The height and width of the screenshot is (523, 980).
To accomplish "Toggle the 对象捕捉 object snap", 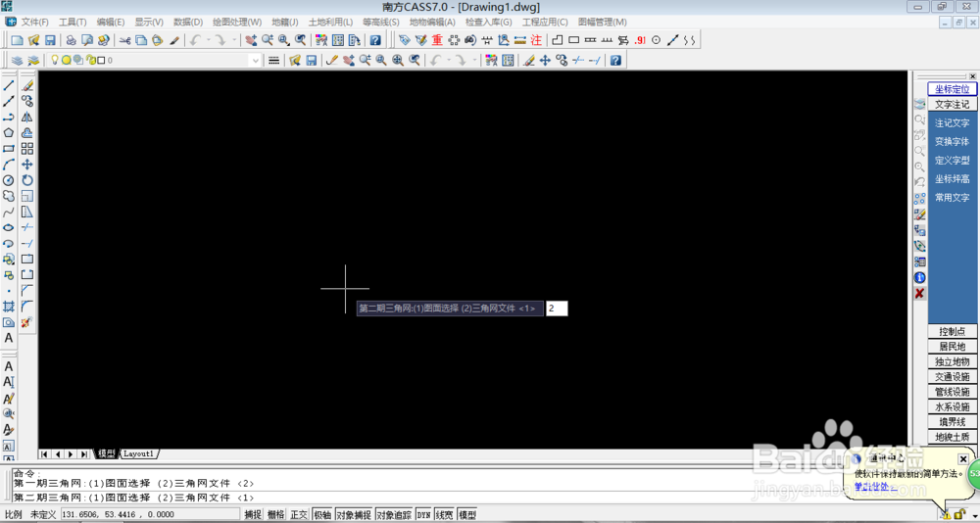I will pyautogui.click(x=354, y=515).
